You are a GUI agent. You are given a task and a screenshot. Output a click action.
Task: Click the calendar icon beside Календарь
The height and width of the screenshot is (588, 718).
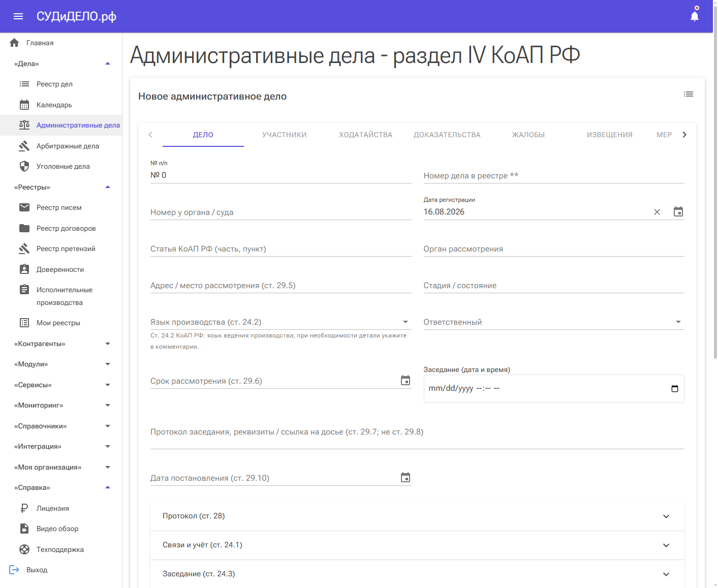tap(24, 105)
